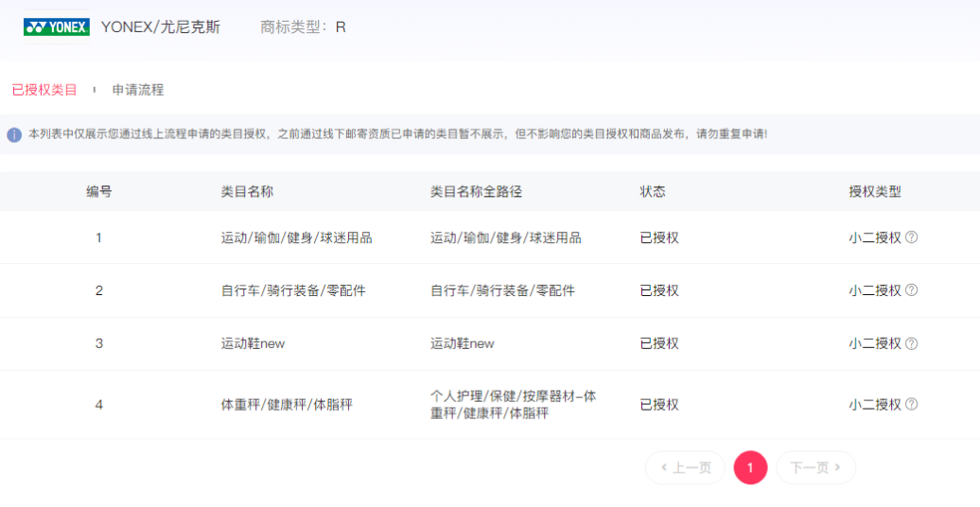Click help icon next to row 2 小二授权
Viewport: 980px width, 507px height.
coord(911,290)
